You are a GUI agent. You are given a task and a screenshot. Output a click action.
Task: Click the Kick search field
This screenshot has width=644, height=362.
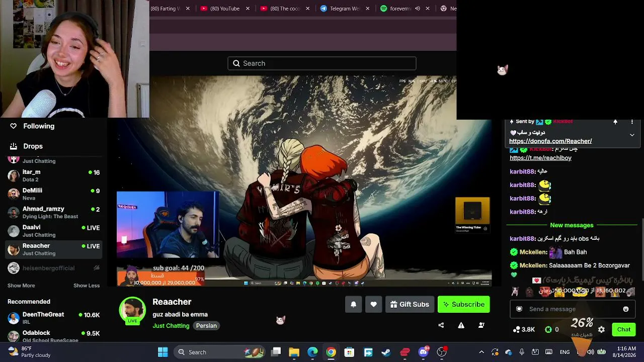322,63
